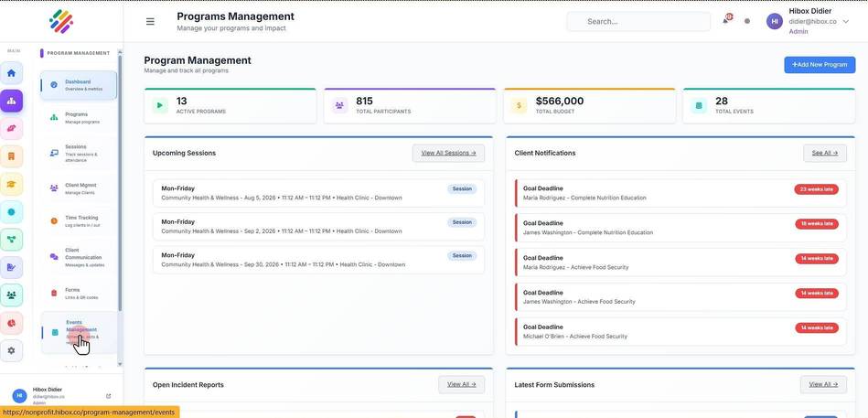Click the Session badge on Sep 2 row
This screenshot has width=868, height=418.
point(462,222)
